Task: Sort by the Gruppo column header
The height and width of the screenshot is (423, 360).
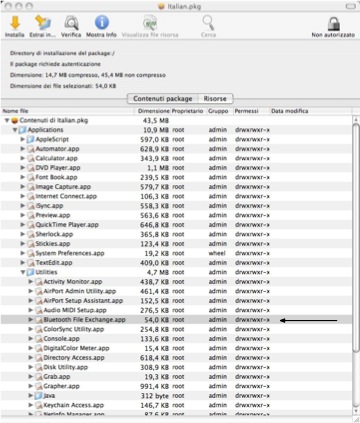Action: point(219,111)
